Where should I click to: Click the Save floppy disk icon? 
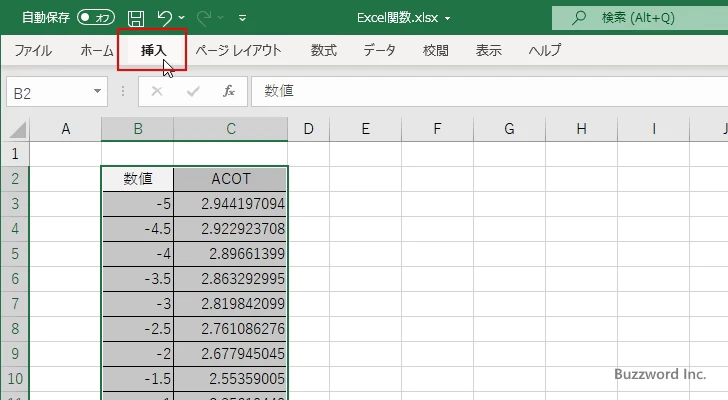pyautogui.click(x=136, y=18)
